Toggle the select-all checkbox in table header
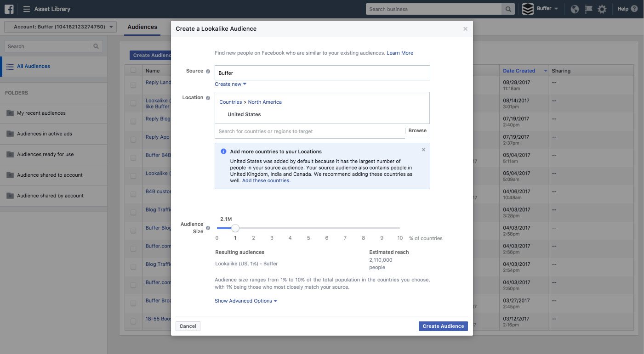 point(133,70)
